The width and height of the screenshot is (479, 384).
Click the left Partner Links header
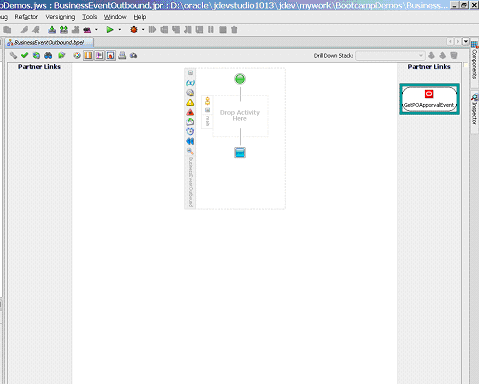[39, 67]
